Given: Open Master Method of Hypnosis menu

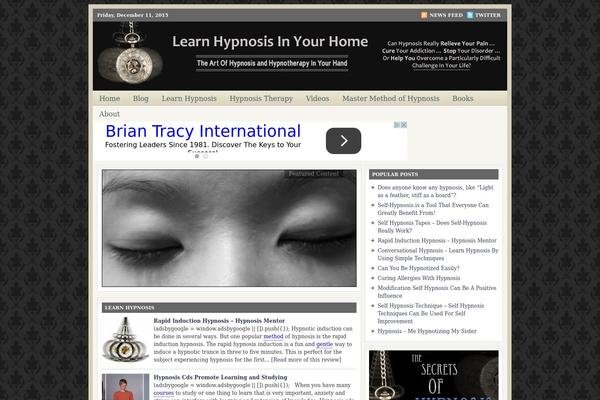Looking at the screenshot, I should click(391, 99).
